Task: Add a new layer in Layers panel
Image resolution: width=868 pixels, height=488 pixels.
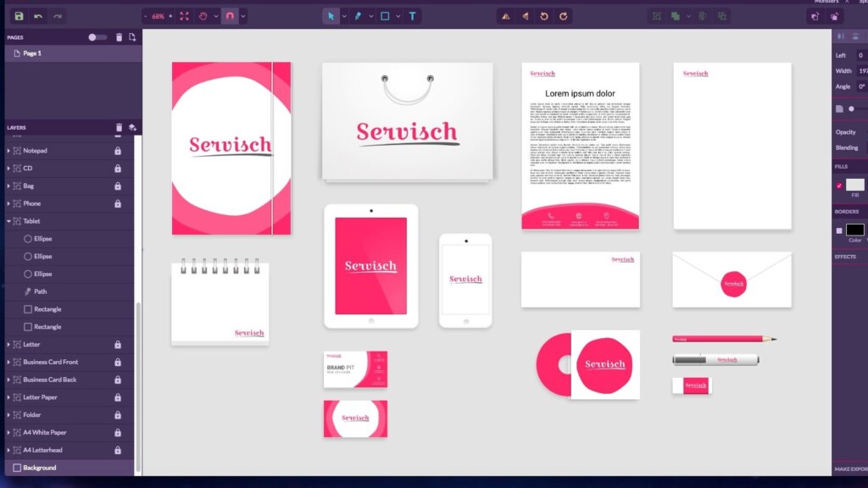Action: [132, 127]
